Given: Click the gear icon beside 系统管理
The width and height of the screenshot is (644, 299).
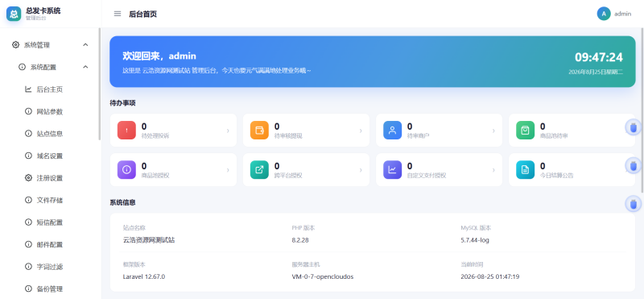Looking at the screenshot, I should point(15,45).
